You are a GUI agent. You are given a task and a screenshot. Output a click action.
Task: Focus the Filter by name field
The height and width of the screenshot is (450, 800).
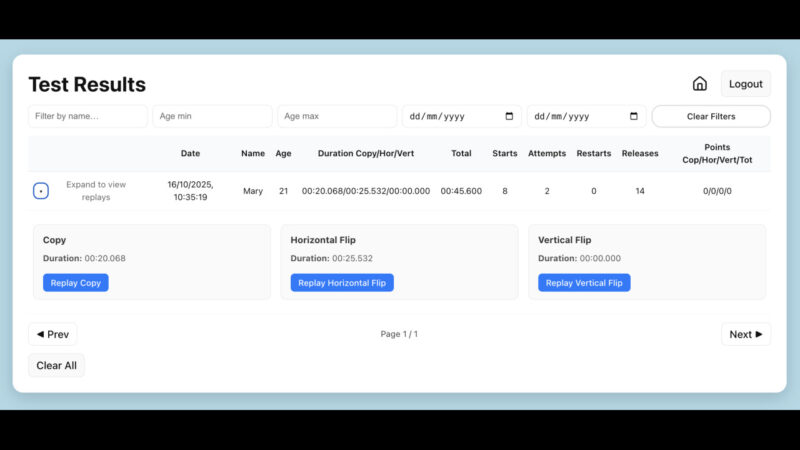pos(88,116)
